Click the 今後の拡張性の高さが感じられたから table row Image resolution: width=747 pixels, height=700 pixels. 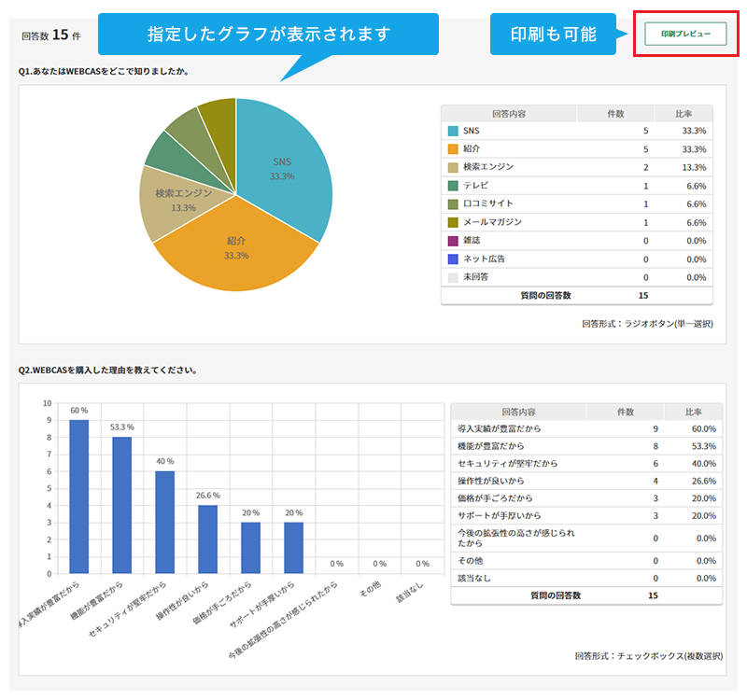pyautogui.click(x=586, y=539)
